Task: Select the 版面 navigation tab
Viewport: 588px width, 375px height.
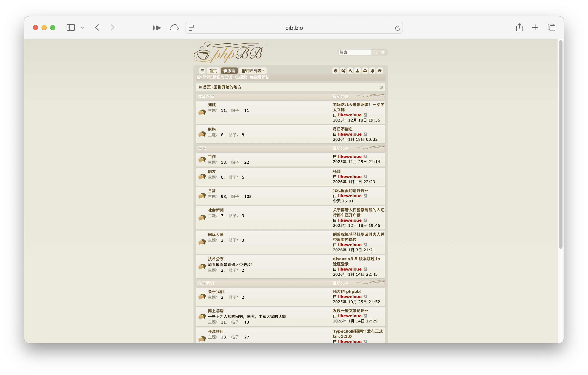Action: tap(229, 71)
